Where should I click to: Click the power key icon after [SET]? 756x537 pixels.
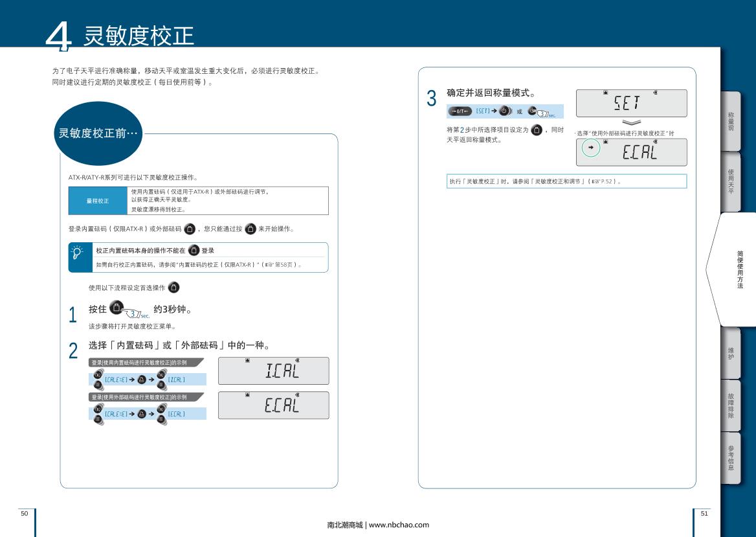click(x=504, y=111)
